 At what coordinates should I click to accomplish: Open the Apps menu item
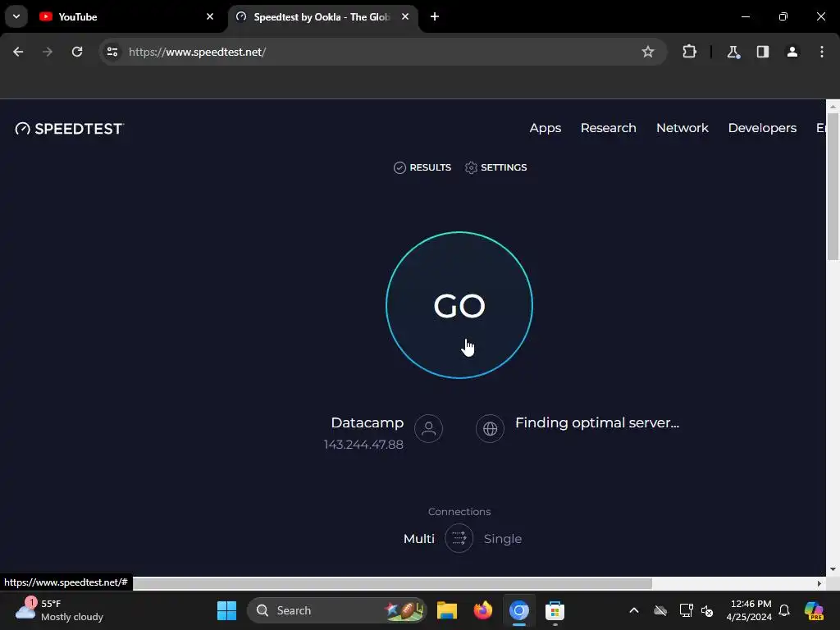pyautogui.click(x=545, y=128)
